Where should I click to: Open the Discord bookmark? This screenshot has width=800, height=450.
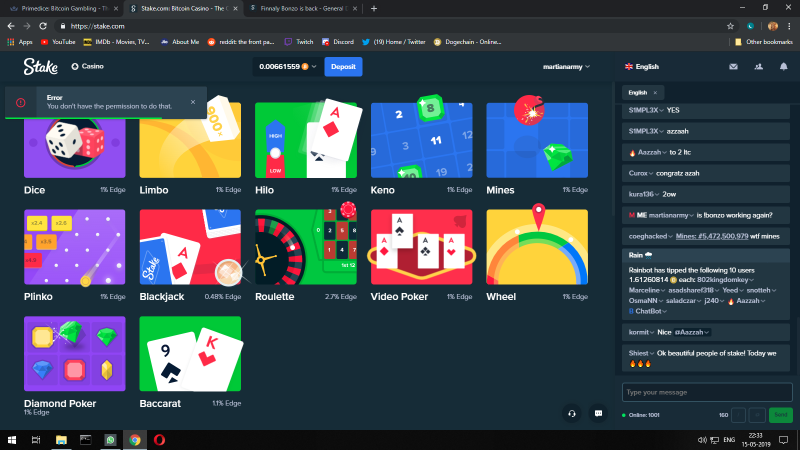click(x=338, y=42)
